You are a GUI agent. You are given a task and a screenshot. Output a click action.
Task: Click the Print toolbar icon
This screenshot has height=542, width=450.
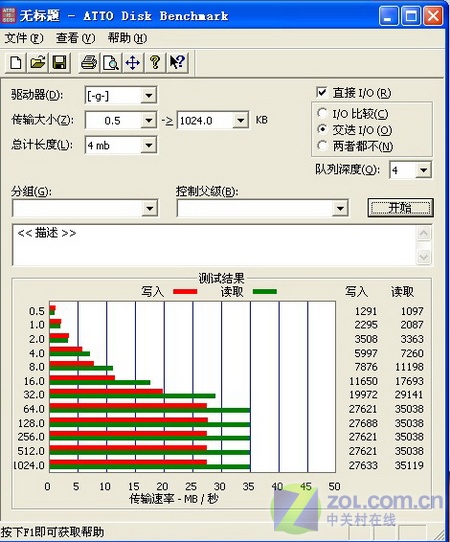point(89,63)
